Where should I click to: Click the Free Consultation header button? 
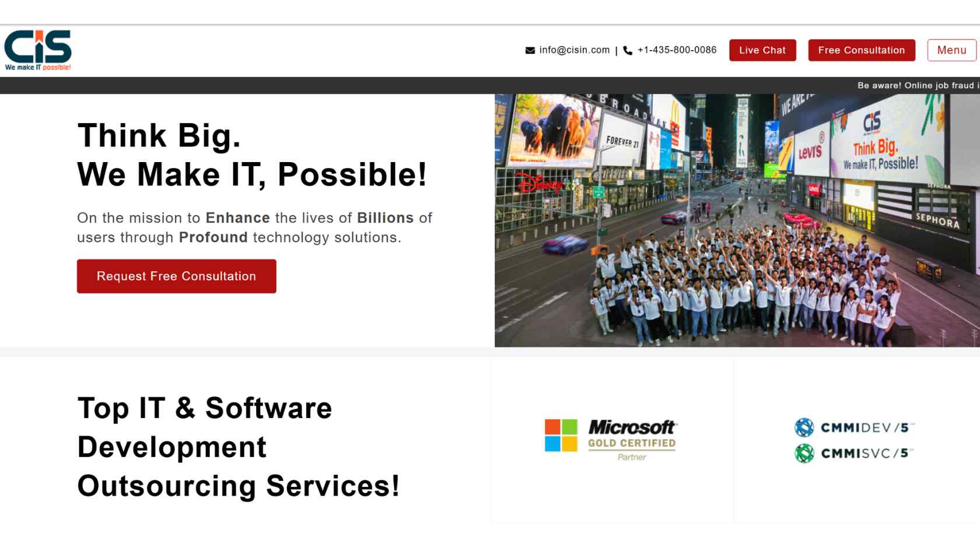tap(862, 50)
